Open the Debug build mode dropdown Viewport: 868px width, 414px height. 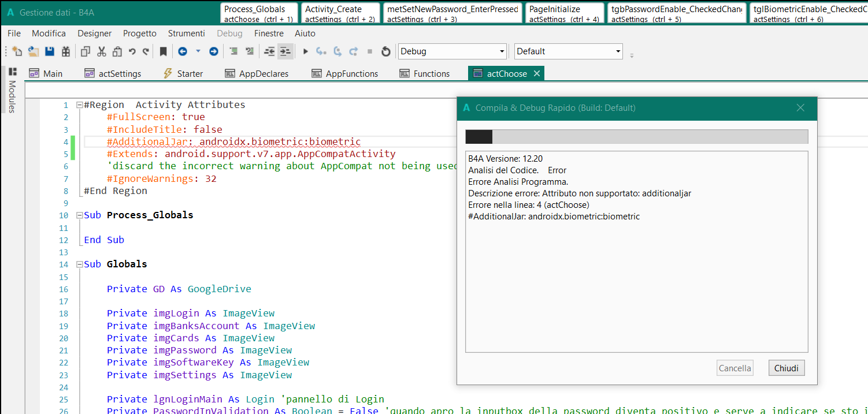coord(501,51)
